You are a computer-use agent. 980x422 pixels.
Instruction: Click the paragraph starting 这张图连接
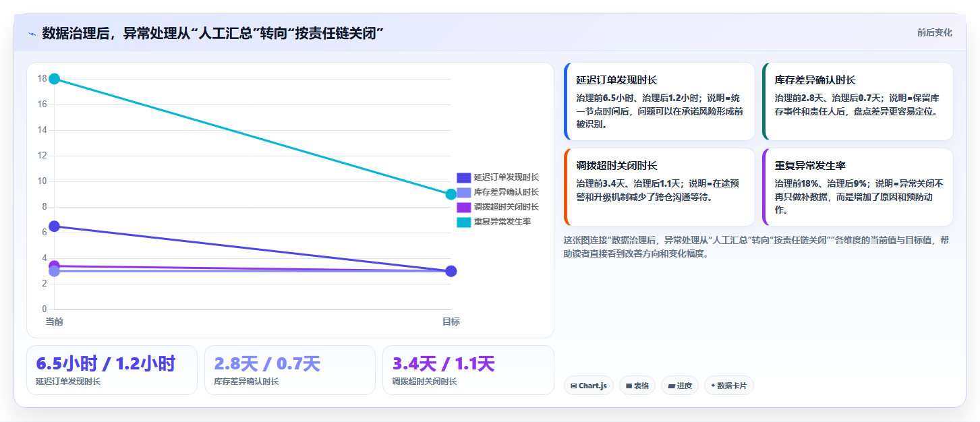point(756,247)
